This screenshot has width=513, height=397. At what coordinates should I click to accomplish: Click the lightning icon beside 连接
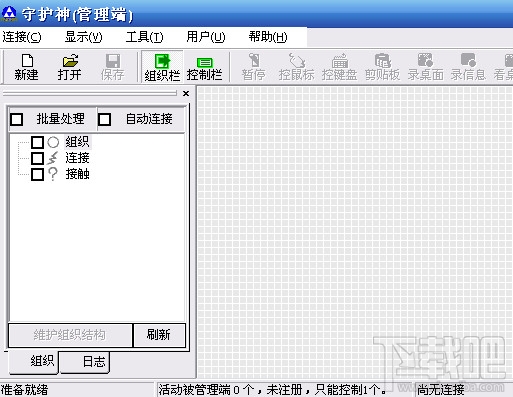click(53, 158)
